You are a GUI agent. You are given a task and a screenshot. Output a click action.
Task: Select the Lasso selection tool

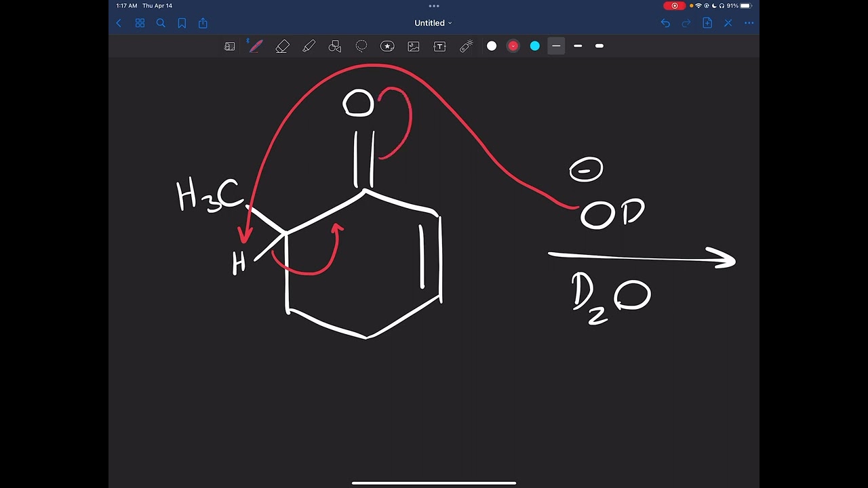[x=361, y=46]
